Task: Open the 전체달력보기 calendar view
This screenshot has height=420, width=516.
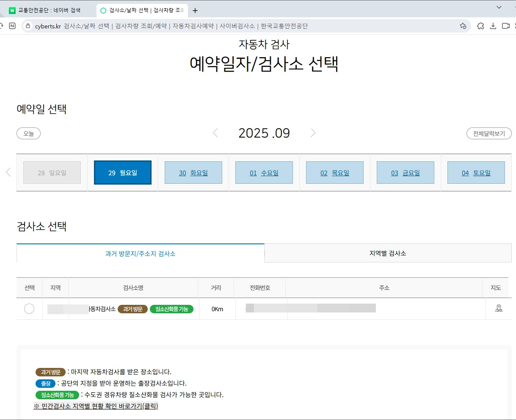Action: click(x=488, y=133)
